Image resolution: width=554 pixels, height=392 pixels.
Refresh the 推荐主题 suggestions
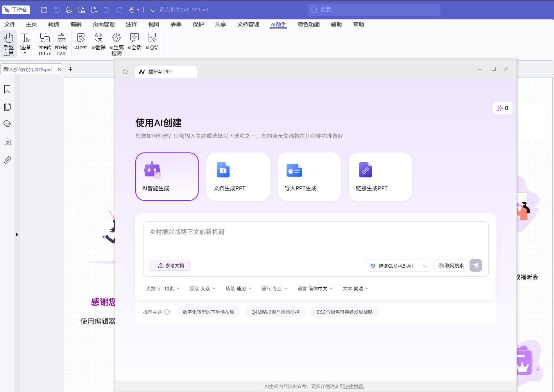pos(167,312)
